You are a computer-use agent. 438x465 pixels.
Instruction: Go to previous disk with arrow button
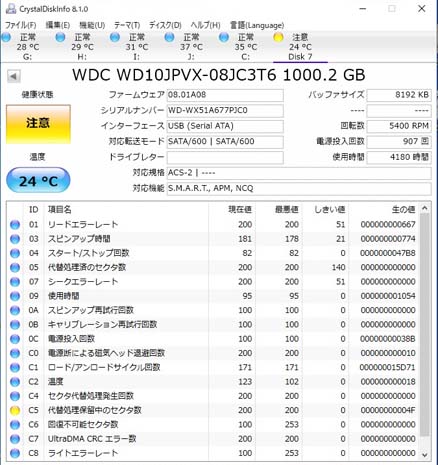(x=14, y=76)
